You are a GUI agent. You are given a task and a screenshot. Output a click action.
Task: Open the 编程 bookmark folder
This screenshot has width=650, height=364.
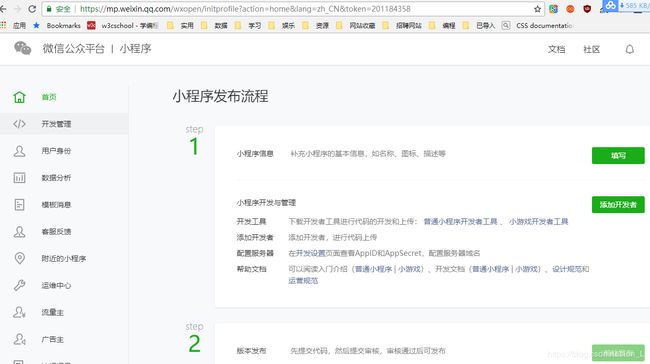click(x=442, y=25)
